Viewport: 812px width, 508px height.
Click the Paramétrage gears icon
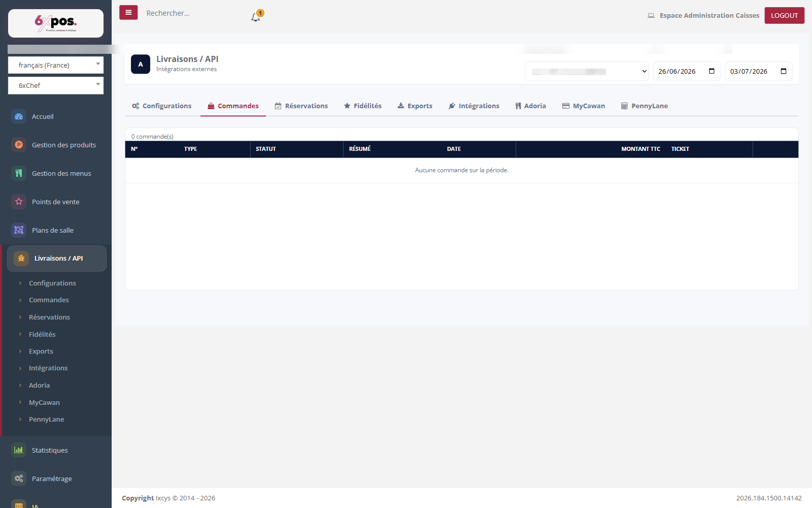tap(19, 479)
